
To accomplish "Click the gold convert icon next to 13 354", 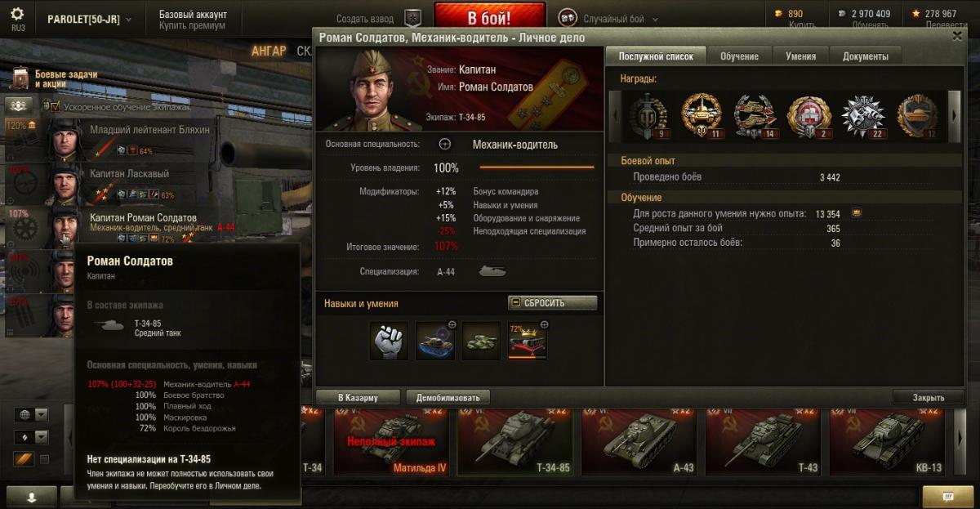I will point(857,213).
